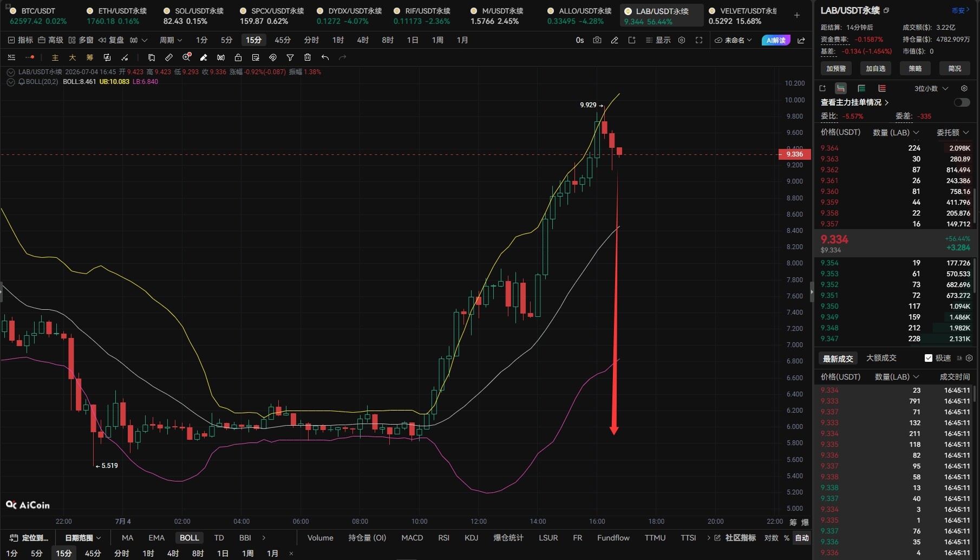Toggle the 筹 button beside time axis

click(x=793, y=522)
